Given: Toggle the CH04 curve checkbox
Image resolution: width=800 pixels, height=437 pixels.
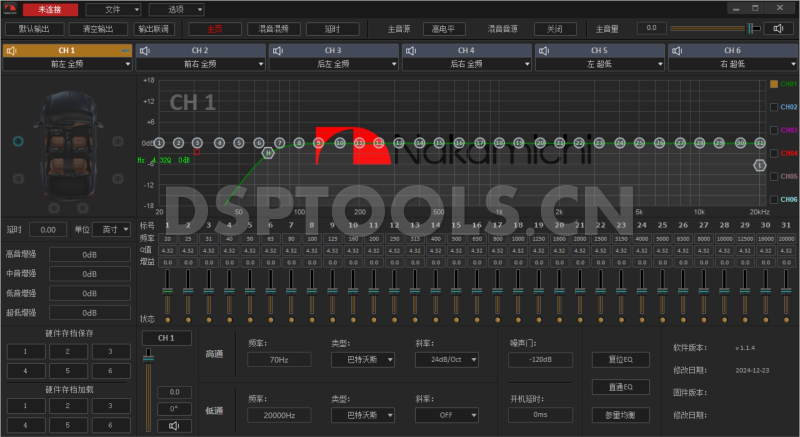Looking at the screenshot, I should coord(774,153).
